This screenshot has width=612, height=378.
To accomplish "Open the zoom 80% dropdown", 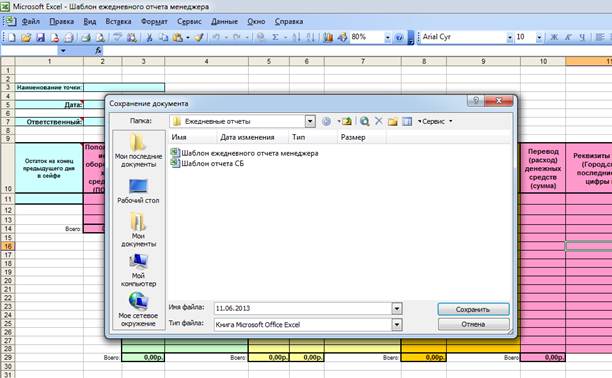I will 387,37.
